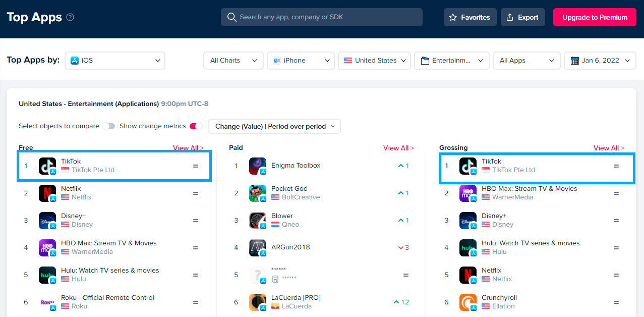644x317 pixels.
Task: Toggle Select objects to compare switch
Action: (x=108, y=126)
